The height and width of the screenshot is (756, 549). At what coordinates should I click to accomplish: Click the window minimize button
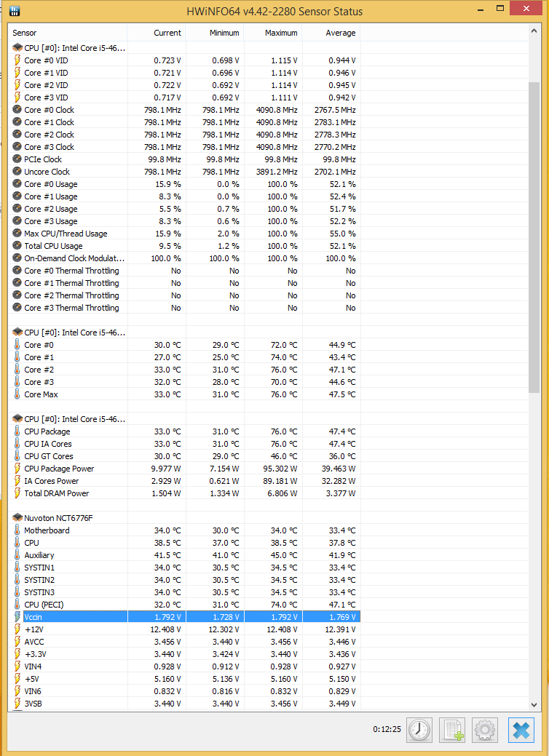481,8
